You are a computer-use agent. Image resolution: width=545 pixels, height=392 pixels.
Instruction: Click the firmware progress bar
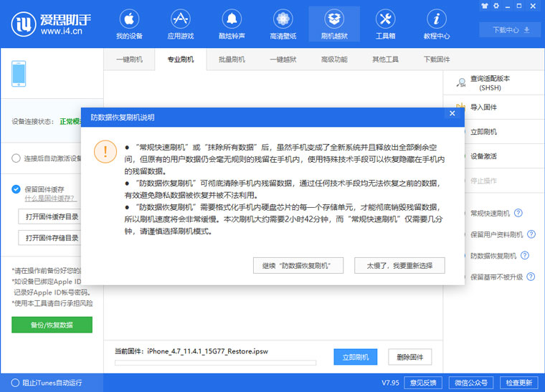point(216,363)
